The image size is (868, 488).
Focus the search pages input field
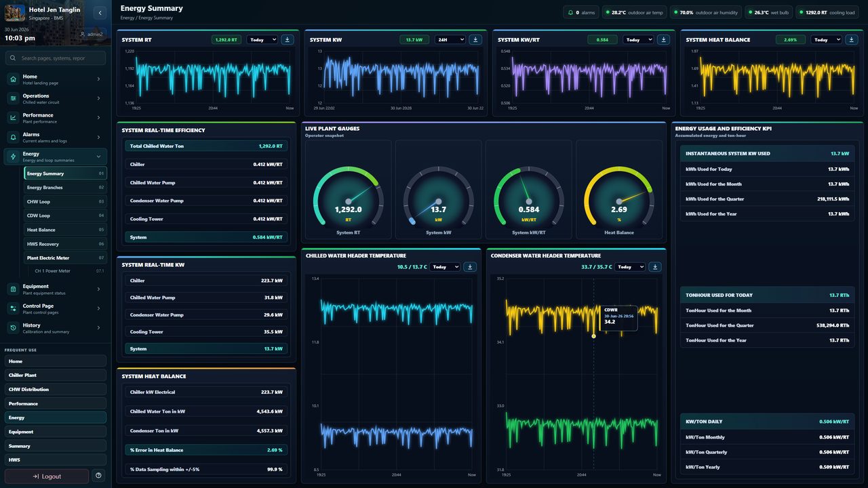(56, 58)
